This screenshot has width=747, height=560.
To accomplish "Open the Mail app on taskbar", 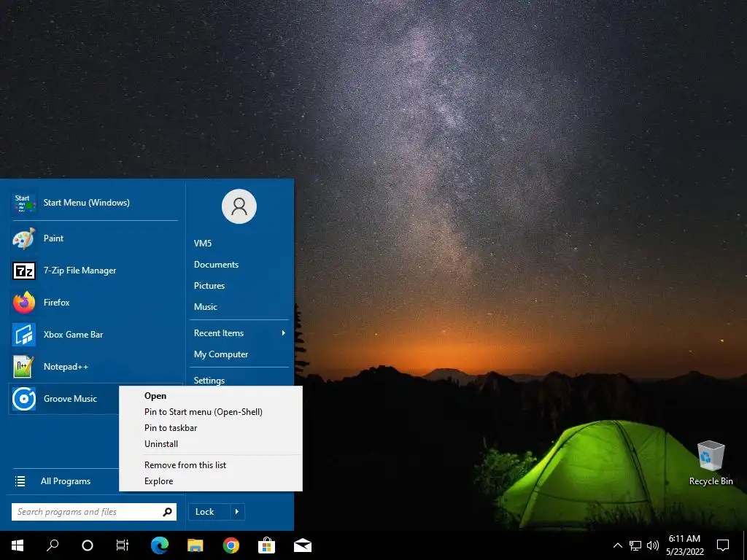I will click(303, 545).
